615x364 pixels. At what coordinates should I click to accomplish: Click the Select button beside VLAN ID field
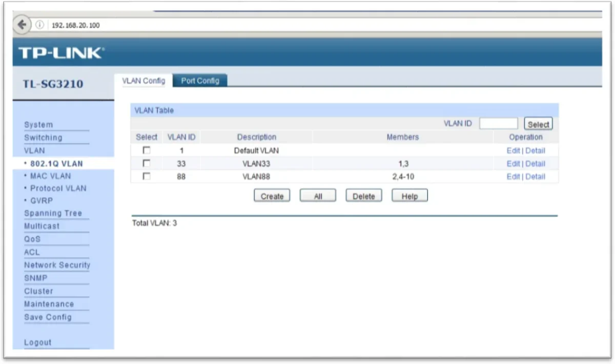[538, 124]
